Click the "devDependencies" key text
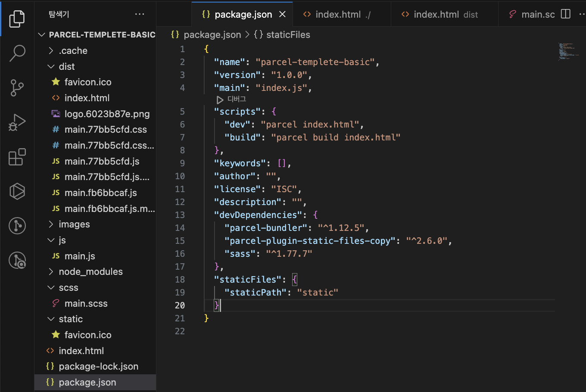This screenshot has width=586, height=392. [x=258, y=215]
